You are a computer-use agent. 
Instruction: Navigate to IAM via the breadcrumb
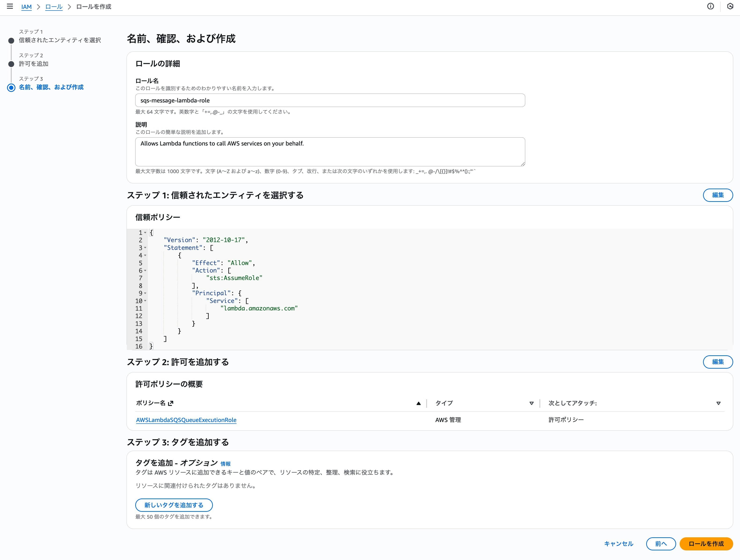26,6
